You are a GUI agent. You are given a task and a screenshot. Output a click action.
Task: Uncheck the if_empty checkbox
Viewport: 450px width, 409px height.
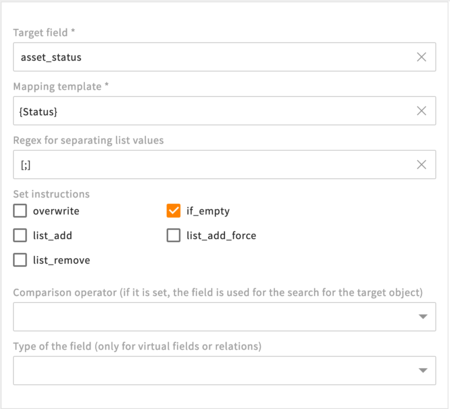pyautogui.click(x=173, y=211)
